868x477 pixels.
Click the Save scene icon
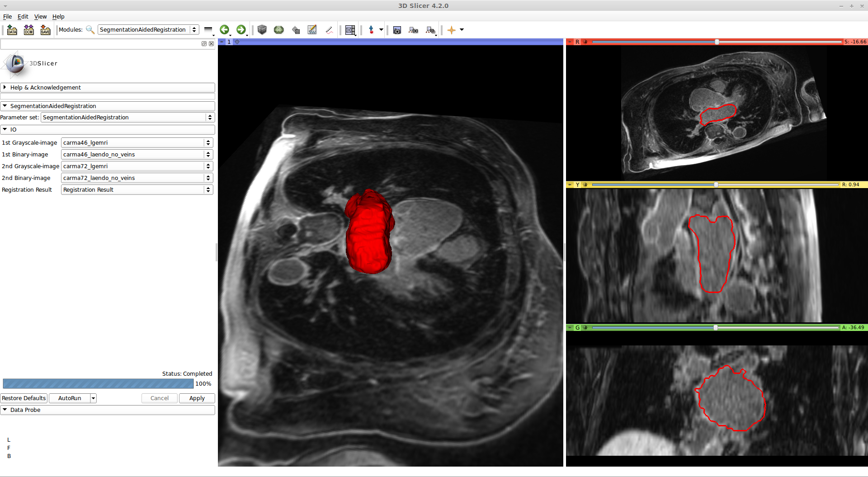pos(45,30)
